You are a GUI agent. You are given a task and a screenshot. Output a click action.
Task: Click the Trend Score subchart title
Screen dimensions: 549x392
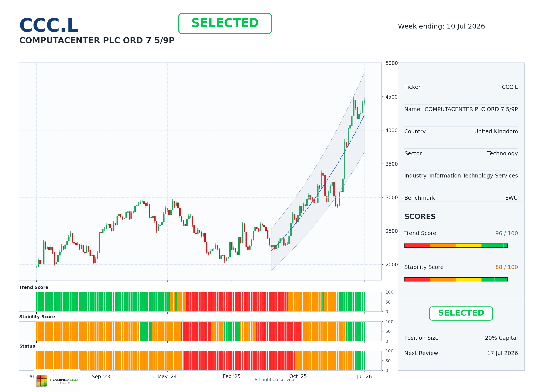coord(34,287)
